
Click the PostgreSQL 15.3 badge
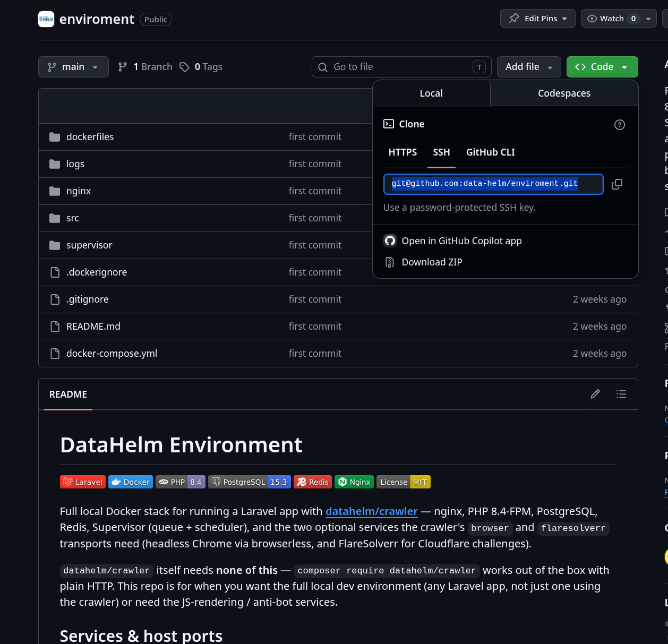250,482
